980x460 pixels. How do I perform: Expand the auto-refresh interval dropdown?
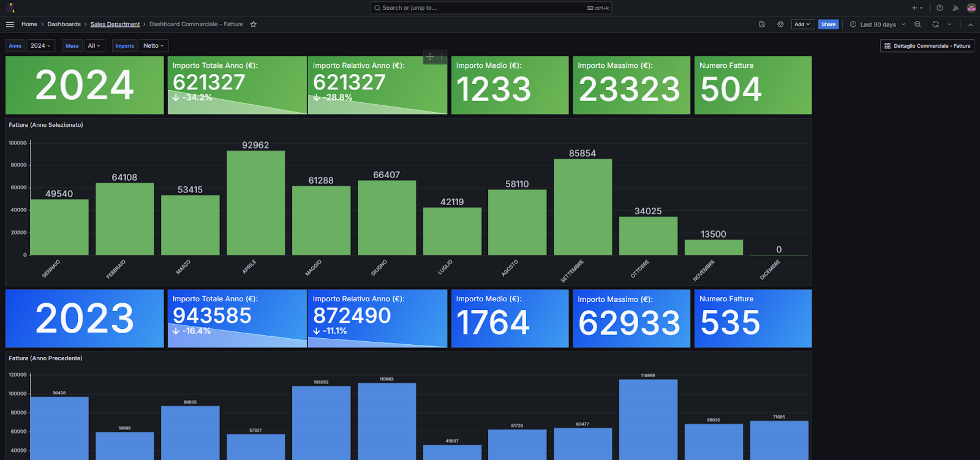click(949, 25)
